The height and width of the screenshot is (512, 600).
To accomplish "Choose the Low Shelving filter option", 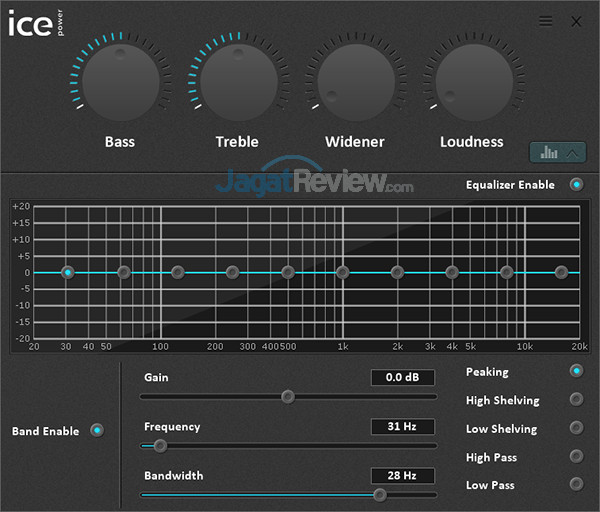I will [x=576, y=428].
